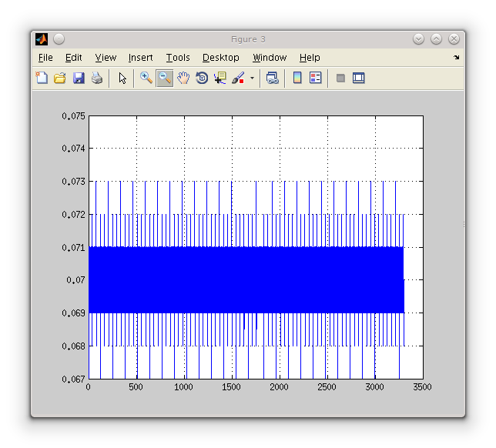Click the Insert Colorbar icon
Viewport: 496px width, 448px height.
coord(297,78)
